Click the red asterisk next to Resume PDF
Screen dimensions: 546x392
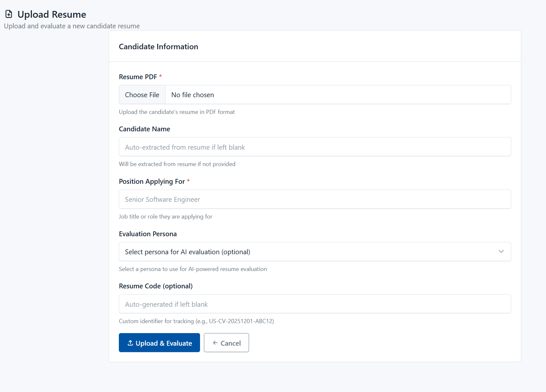[x=160, y=77]
